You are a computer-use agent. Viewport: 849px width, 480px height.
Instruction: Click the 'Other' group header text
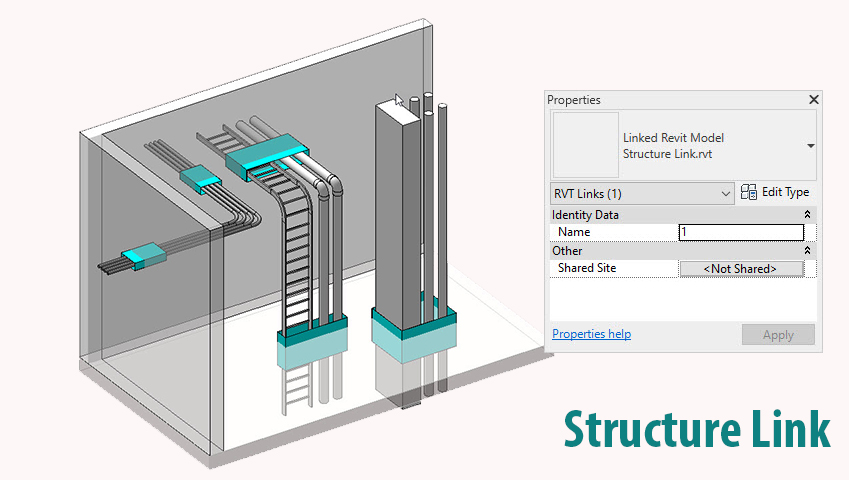click(x=567, y=251)
